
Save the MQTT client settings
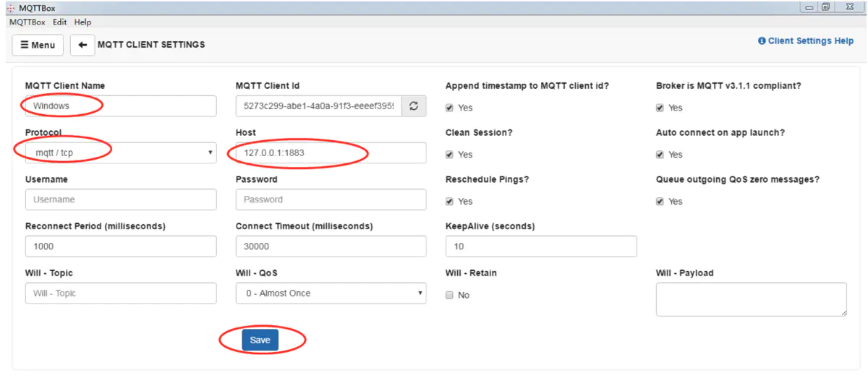(x=260, y=340)
